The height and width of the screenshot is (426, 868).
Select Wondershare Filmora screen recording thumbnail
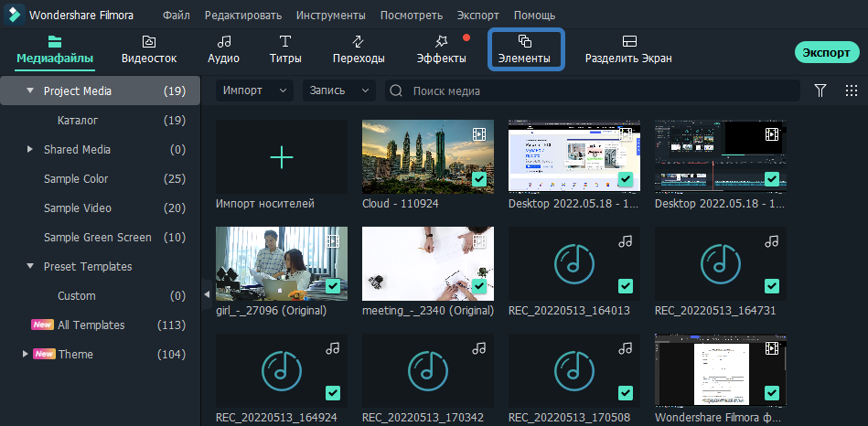pyautogui.click(x=720, y=370)
